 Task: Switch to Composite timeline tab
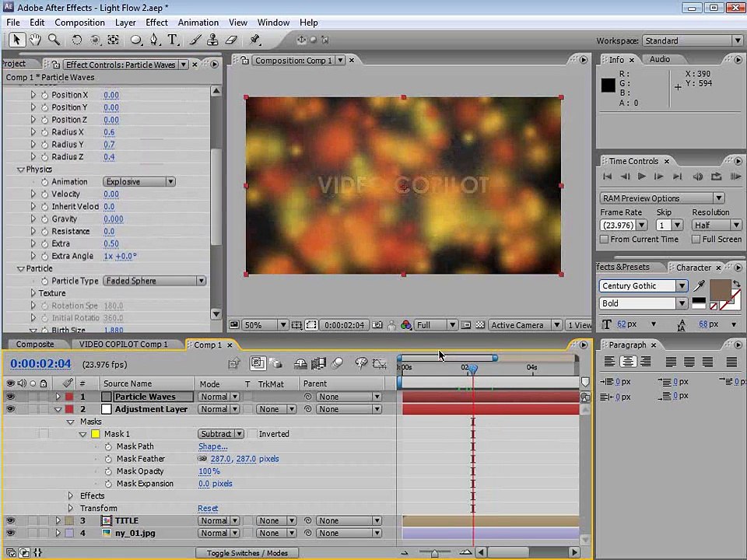click(35, 344)
